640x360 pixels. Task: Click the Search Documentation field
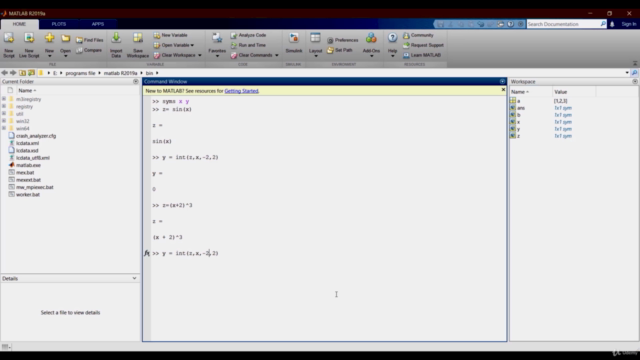(563, 24)
